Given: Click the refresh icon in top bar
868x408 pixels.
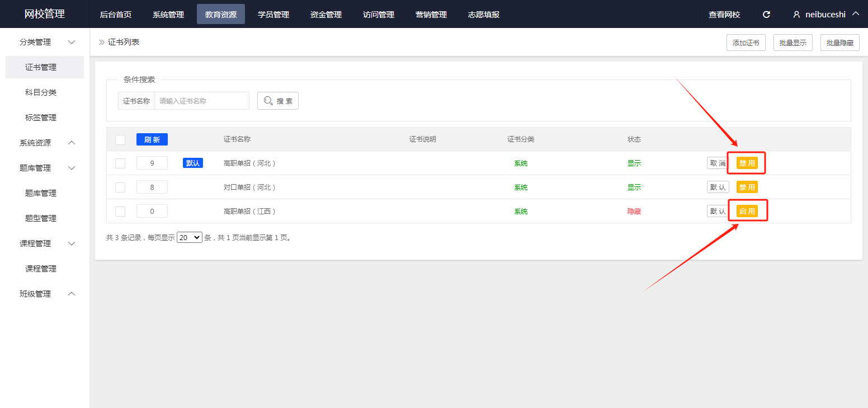Looking at the screenshot, I should [767, 15].
